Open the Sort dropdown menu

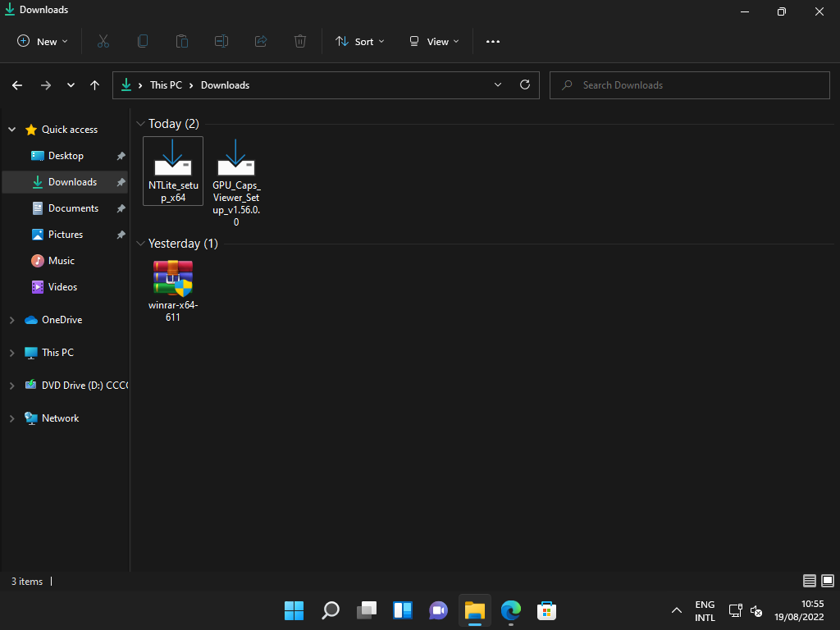[x=360, y=41]
